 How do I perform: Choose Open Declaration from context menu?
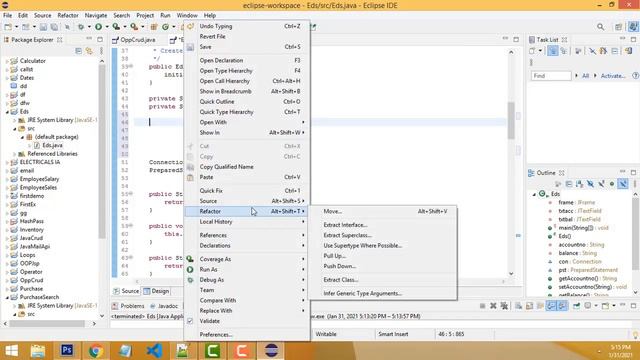point(247,60)
